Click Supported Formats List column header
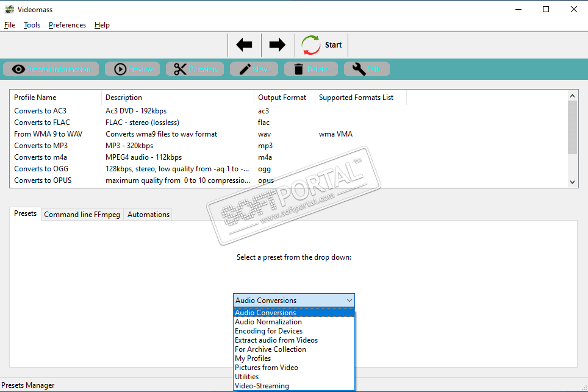 tap(360, 98)
